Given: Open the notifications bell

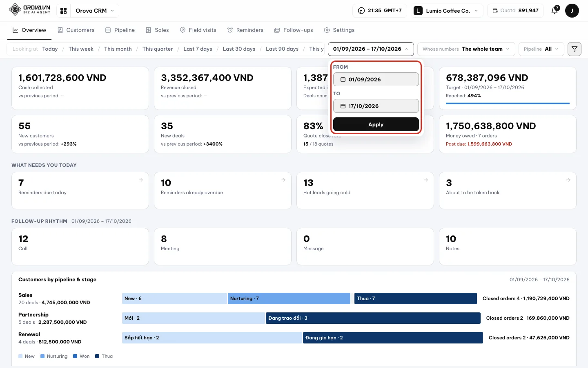Looking at the screenshot, I should click(555, 11).
